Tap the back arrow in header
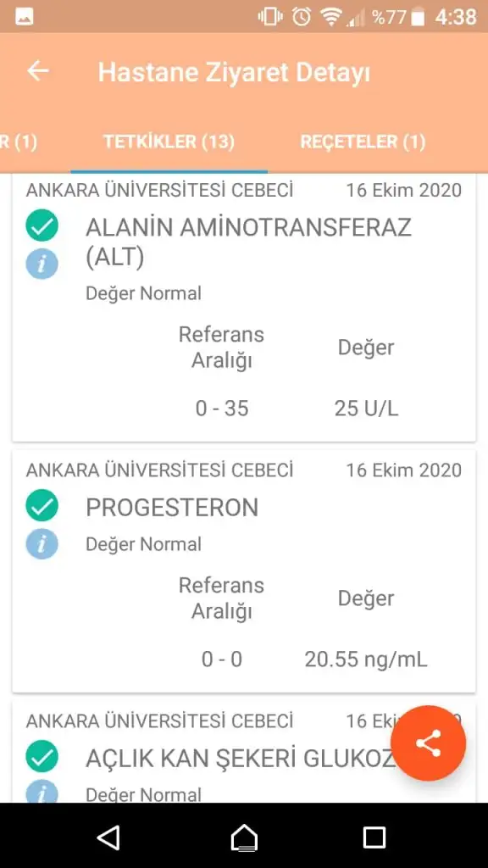 [37, 71]
